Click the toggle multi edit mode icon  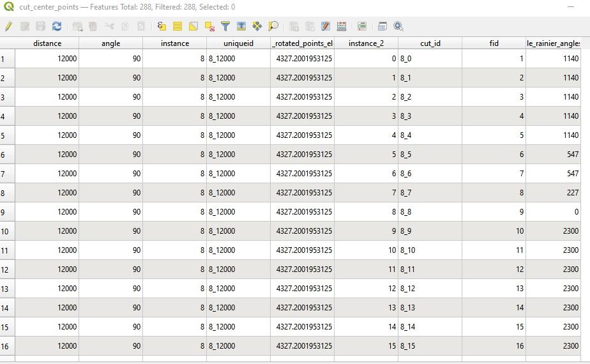click(25, 26)
